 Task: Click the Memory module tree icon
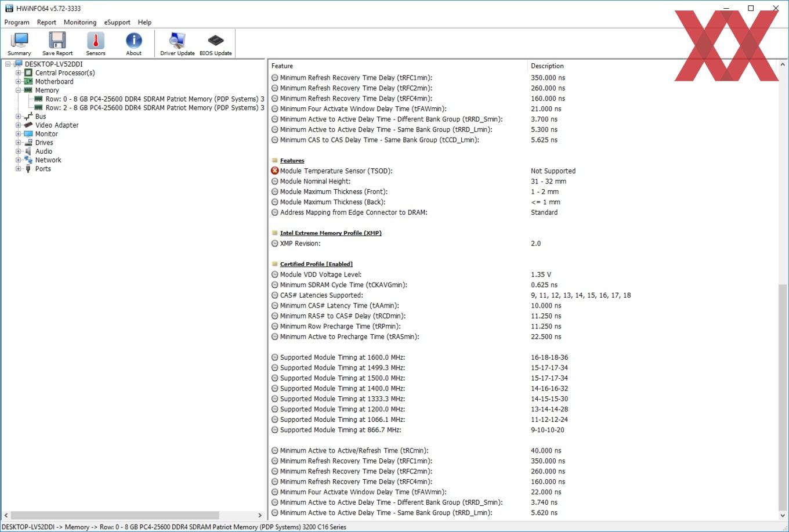[28, 90]
